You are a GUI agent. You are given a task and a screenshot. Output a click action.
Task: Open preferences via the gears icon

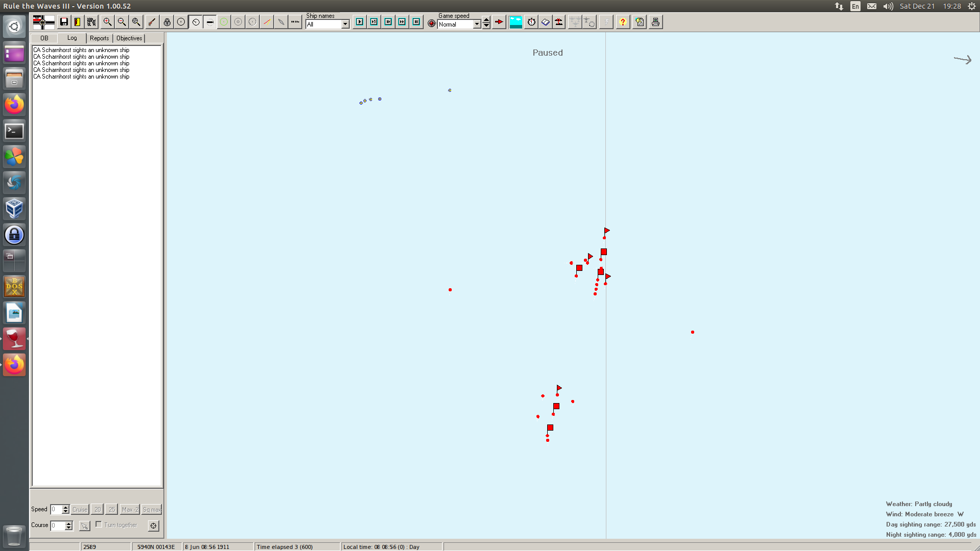point(91,22)
